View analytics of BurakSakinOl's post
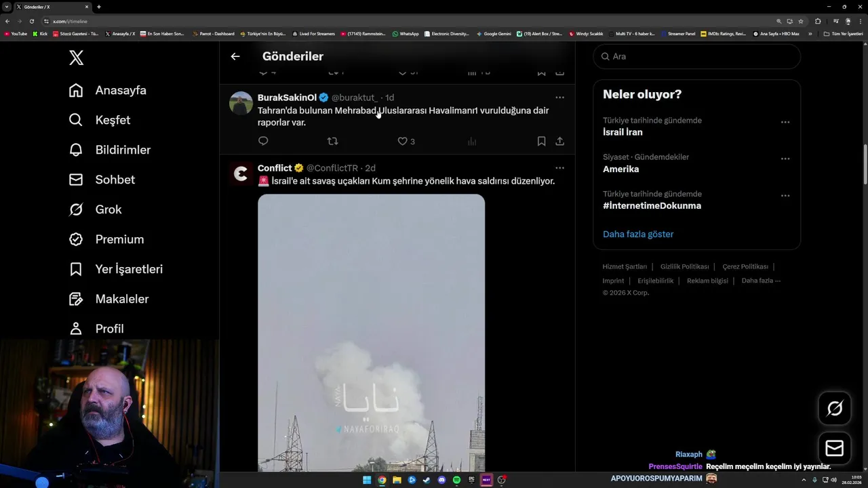Viewport: 868px width, 488px height. pos(472,141)
